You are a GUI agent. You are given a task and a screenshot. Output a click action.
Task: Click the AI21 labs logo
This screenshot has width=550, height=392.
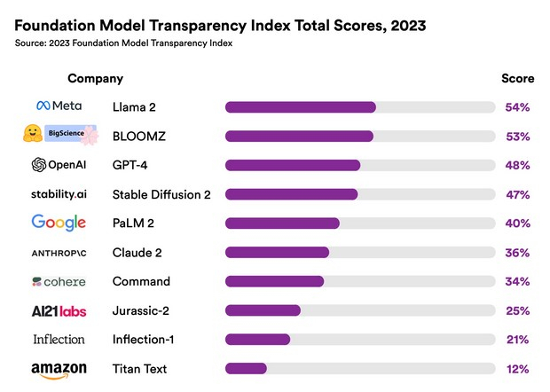tap(59, 310)
